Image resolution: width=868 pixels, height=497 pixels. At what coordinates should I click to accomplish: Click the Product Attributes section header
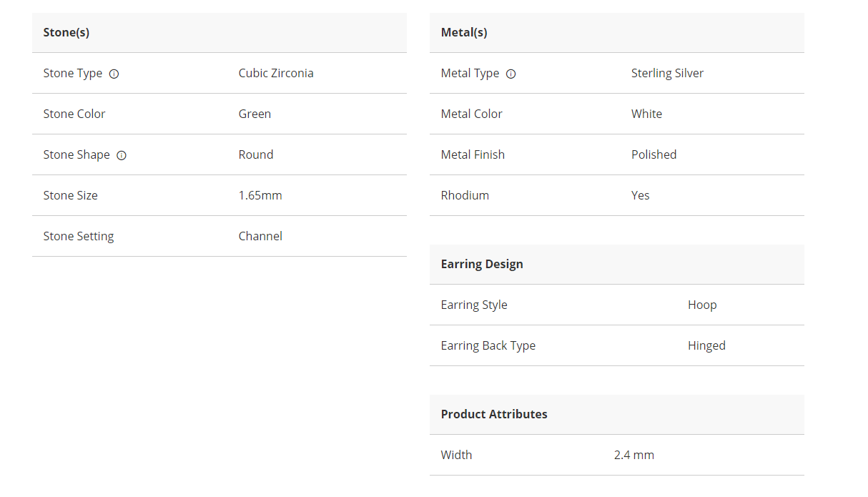(494, 414)
